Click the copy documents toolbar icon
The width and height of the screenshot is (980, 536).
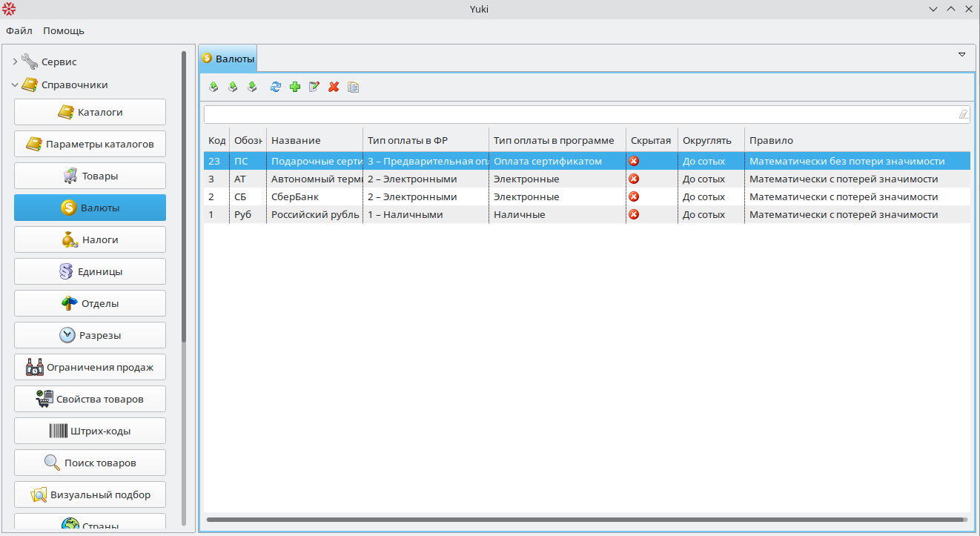(354, 87)
